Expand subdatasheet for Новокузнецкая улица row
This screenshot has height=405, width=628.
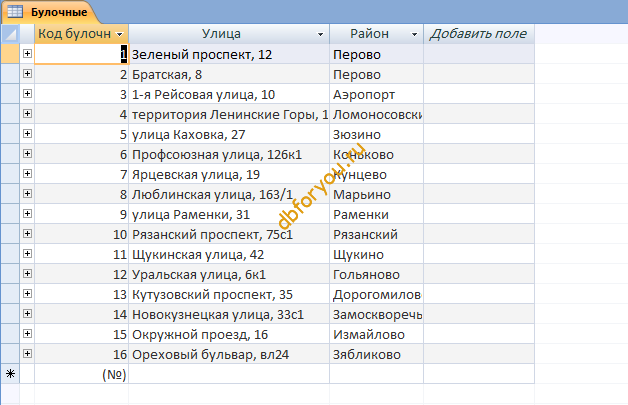coord(27,314)
